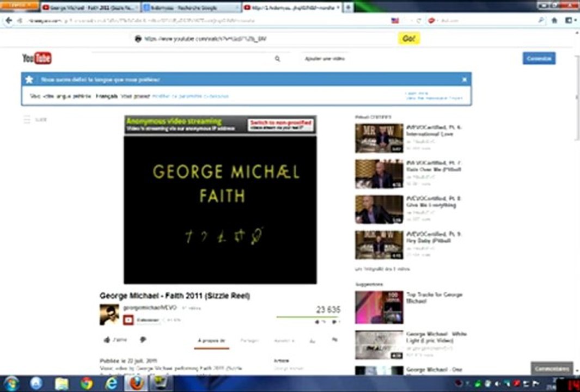Viewport: 580px width, 392px height.
Task: Open the Ajouter une vidéo link
Action: [325, 59]
